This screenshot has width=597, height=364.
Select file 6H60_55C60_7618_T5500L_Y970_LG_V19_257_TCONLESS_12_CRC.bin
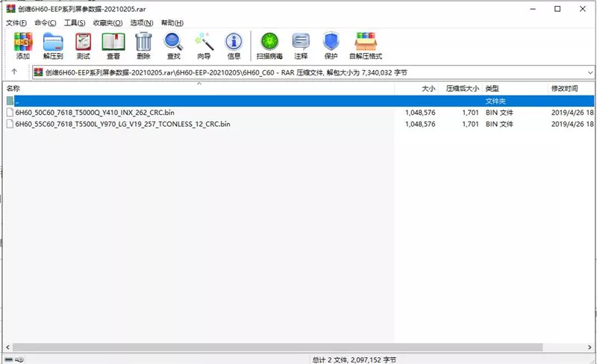click(x=122, y=124)
